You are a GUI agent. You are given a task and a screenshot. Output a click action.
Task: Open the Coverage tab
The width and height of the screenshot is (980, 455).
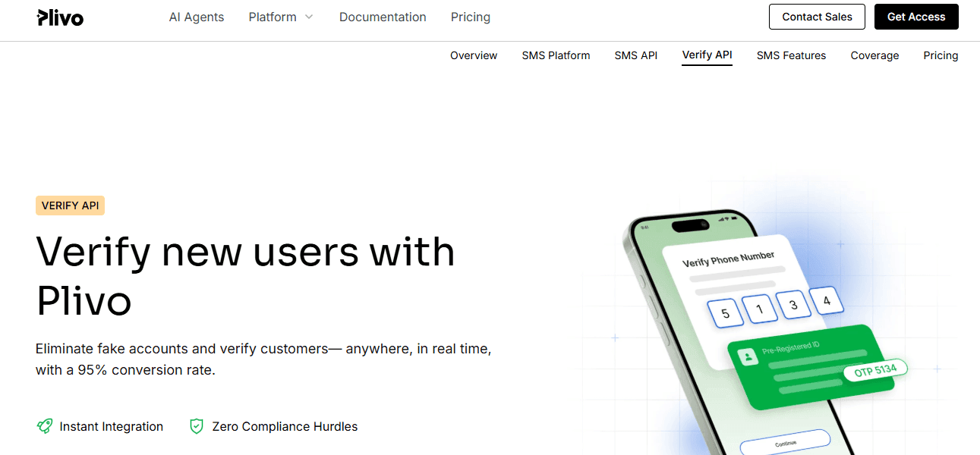[x=874, y=55]
